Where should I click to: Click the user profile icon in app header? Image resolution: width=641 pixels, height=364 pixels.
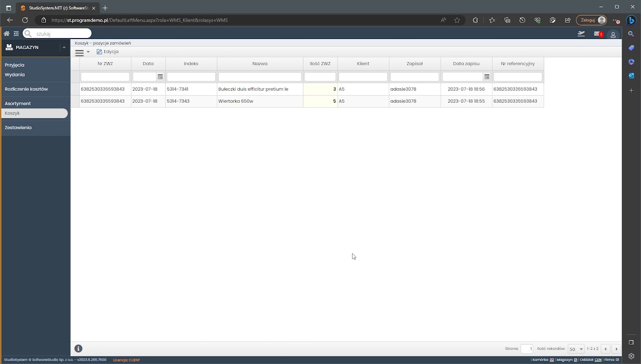pyautogui.click(x=613, y=35)
